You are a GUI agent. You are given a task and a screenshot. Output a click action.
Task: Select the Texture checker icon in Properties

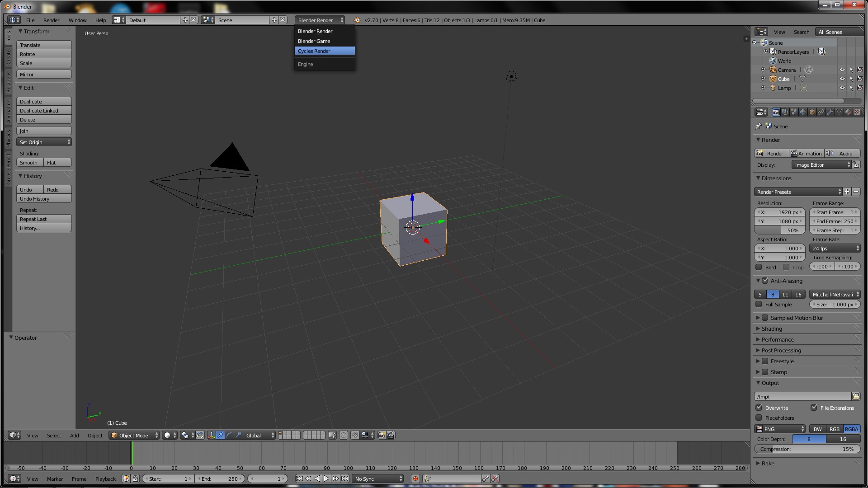coord(857,112)
